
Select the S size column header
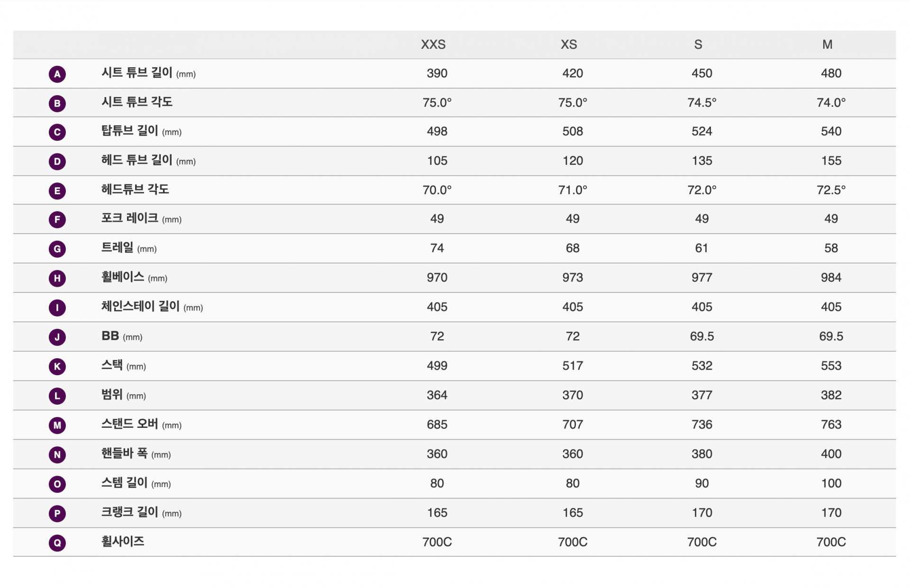point(698,45)
